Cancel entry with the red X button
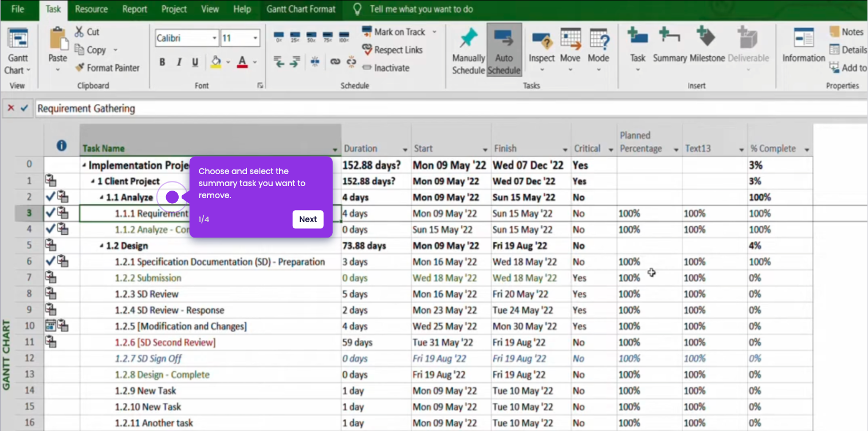This screenshot has height=431, width=868. (x=11, y=108)
